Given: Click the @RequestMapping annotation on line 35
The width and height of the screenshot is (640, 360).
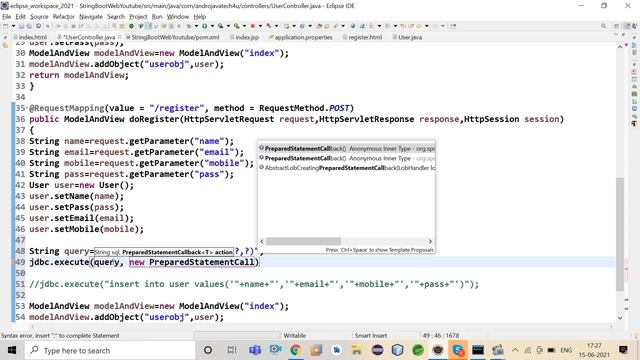Looking at the screenshot, I should point(67,108).
